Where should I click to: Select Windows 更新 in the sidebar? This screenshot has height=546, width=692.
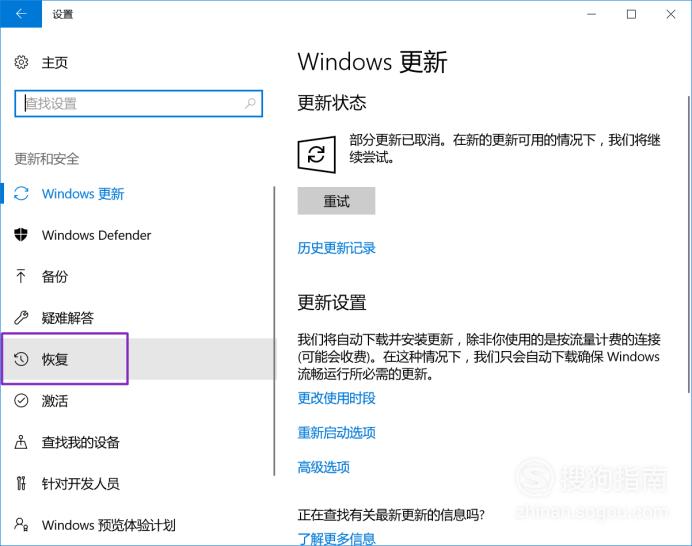pyautogui.click(x=83, y=194)
